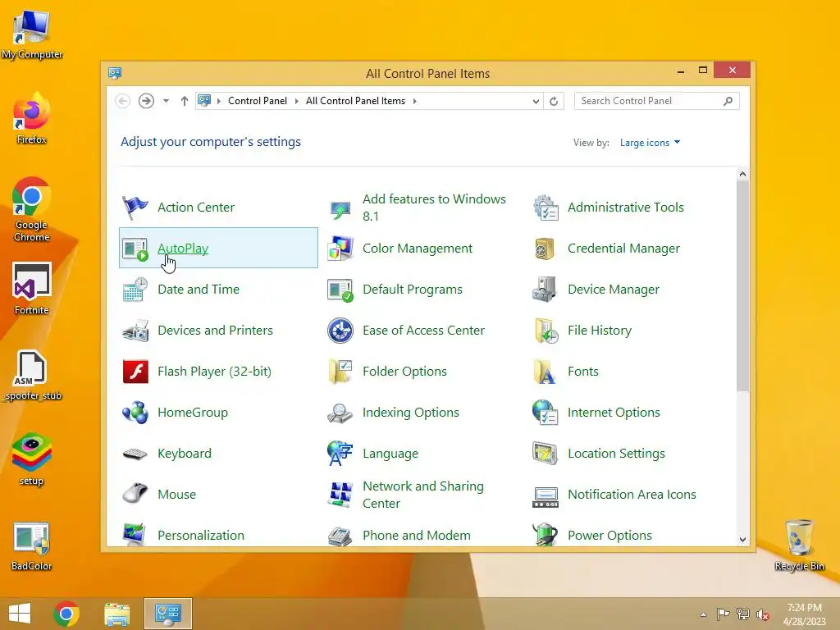
Task: Click the Folder Options icon
Action: [340, 372]
